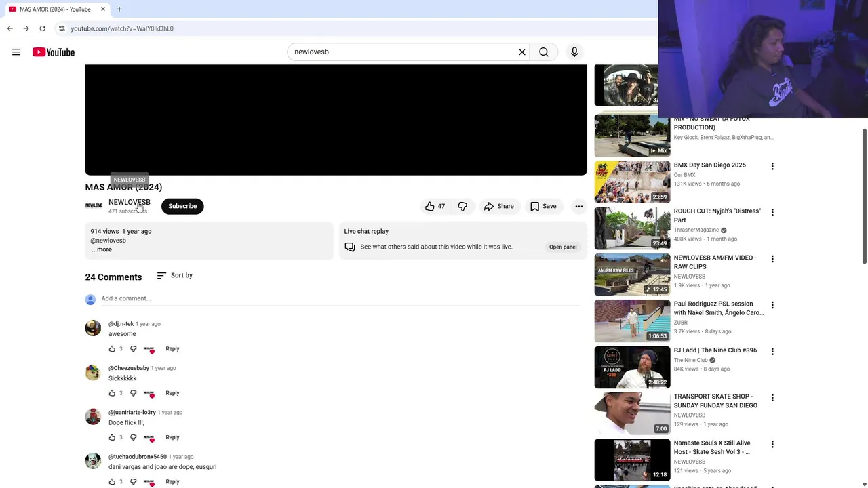Open options for TRANSPORT SKATE SHOP video
868x488 pixels.
(x=772, y=398)
